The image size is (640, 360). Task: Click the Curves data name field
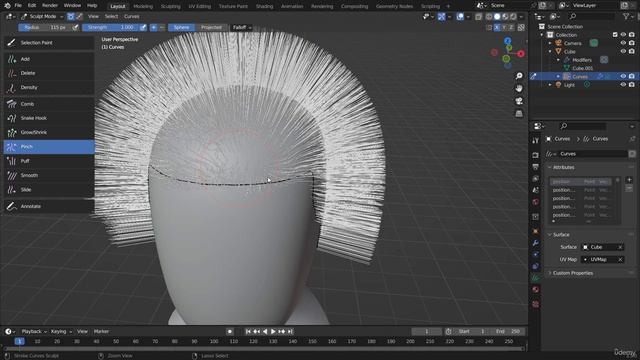click(592, 154)
